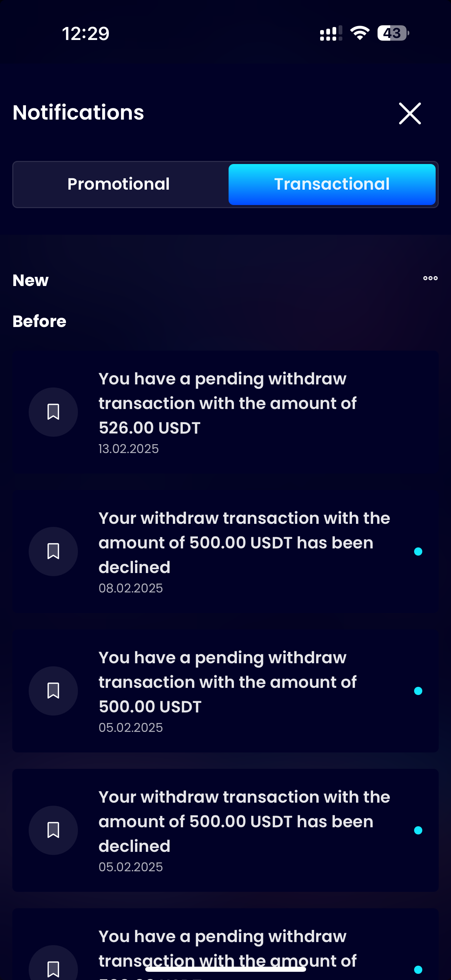Tap unread dot on 08.02.2025 declined notification
Screen dimensions: 451x980
pos(418,552)
